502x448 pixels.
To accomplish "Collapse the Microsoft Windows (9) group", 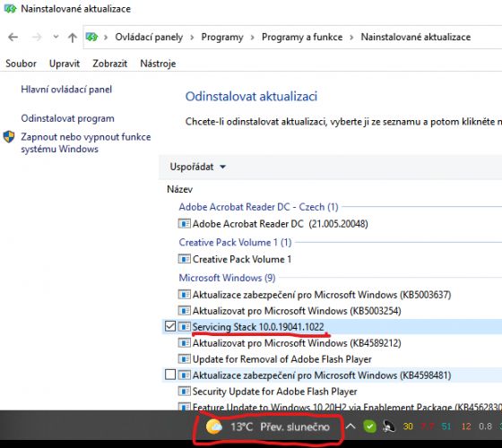I will tap(227, 278).
